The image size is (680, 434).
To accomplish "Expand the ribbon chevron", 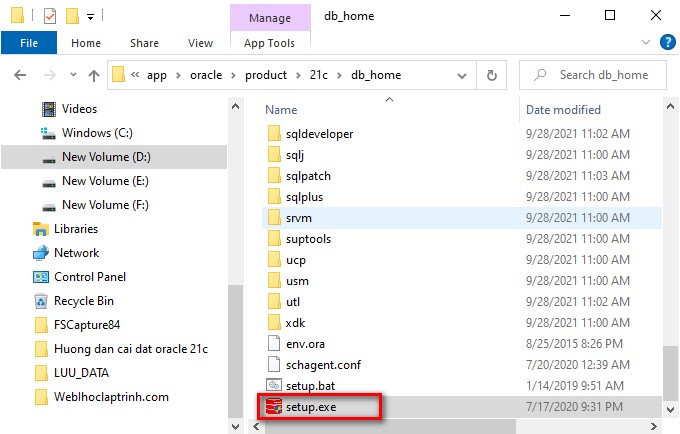I will point(646,42).
